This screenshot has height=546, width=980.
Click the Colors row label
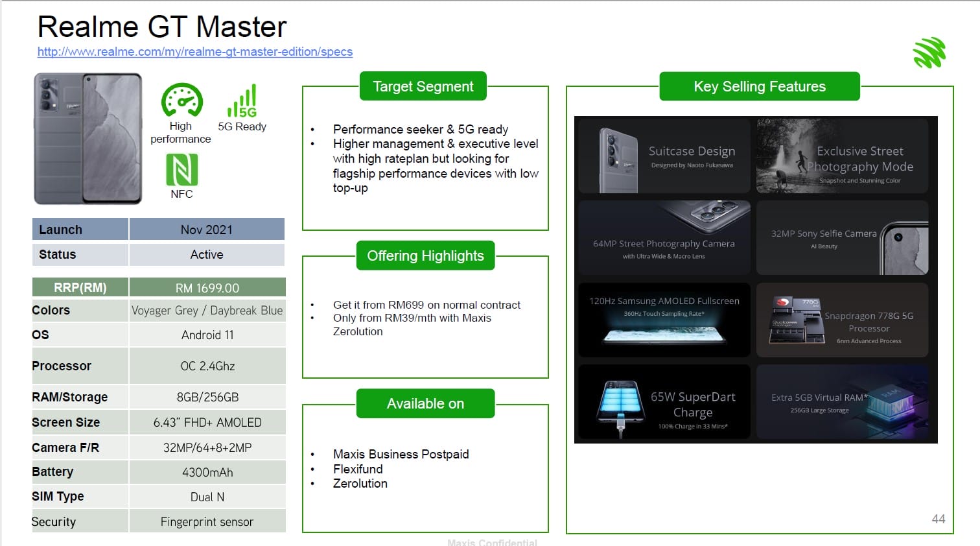[x=80, y=310]
